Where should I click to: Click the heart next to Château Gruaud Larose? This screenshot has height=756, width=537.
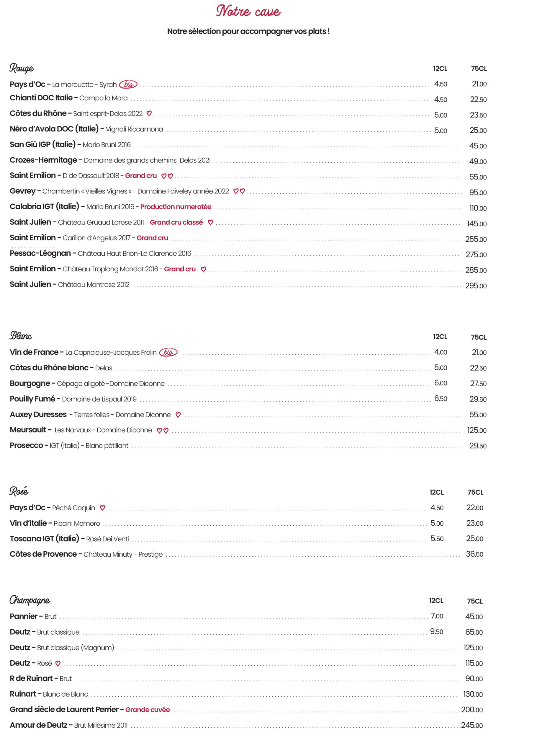(x=210, y=222)
